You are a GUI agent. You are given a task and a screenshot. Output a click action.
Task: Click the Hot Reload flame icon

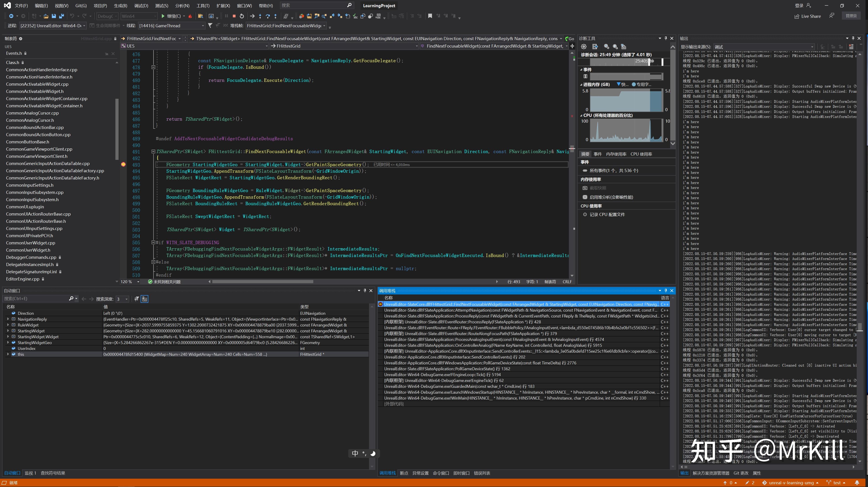[x=190, y=16]
